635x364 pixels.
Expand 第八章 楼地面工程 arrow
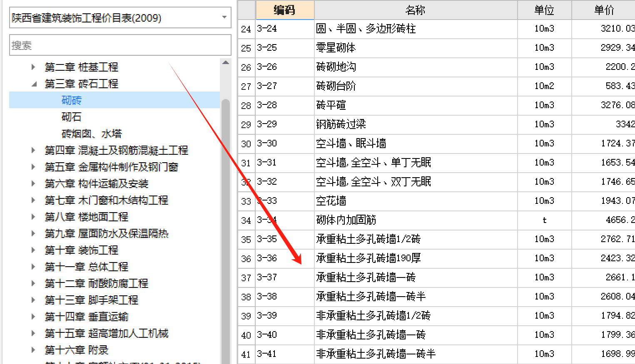33,217
